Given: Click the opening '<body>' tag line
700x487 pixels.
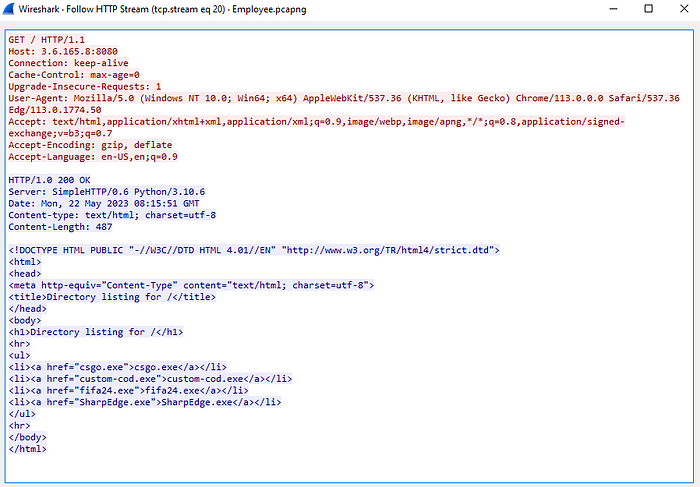Looking at the screenshot, I should [25, 320].
